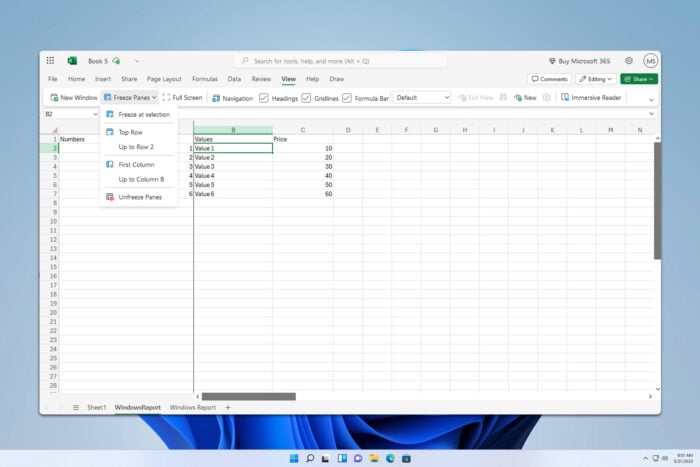The image size is (700, 467).
Task: Toggle the Headings checkbox
Action: tap(264, 98)
